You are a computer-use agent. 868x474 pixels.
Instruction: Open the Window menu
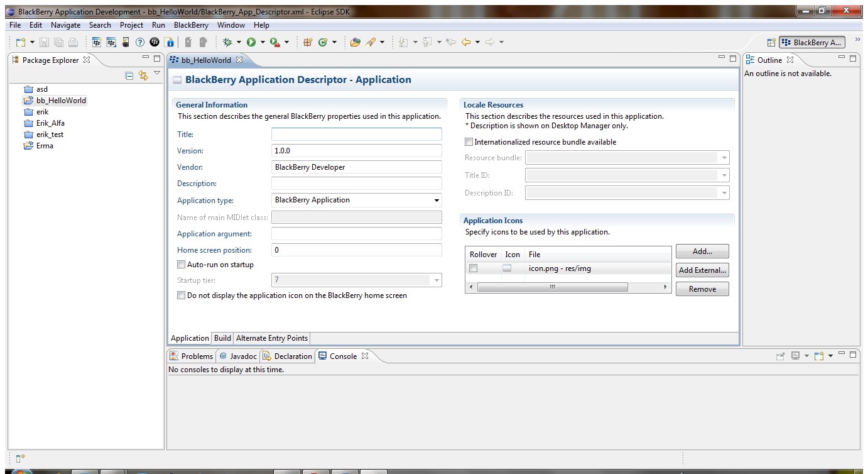[231, 25]
